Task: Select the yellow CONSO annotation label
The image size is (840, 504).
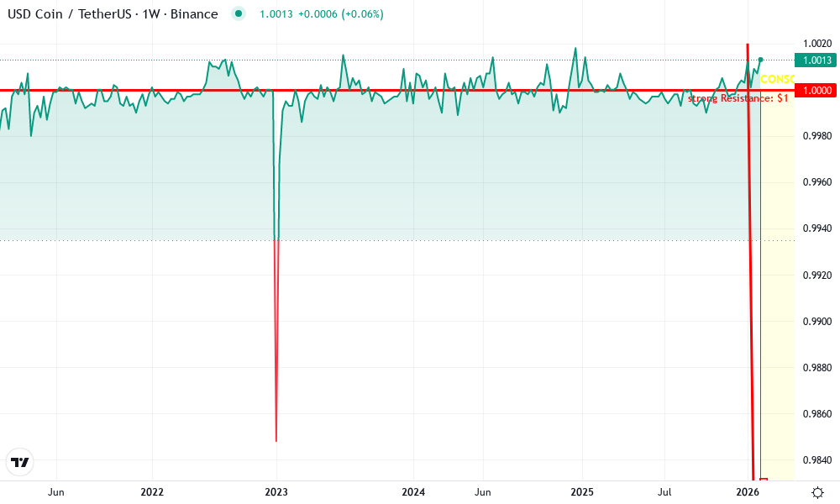Action: (x=777, y=78)
